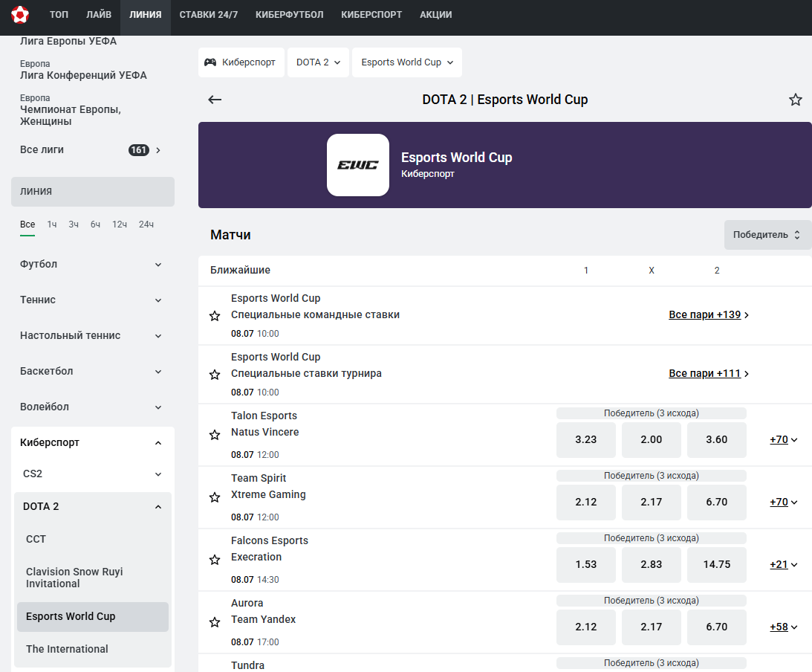Bet on Falcons Esports at 1.53
The image size is (812, 672).
pyautogui.click(x=585, y=564)
